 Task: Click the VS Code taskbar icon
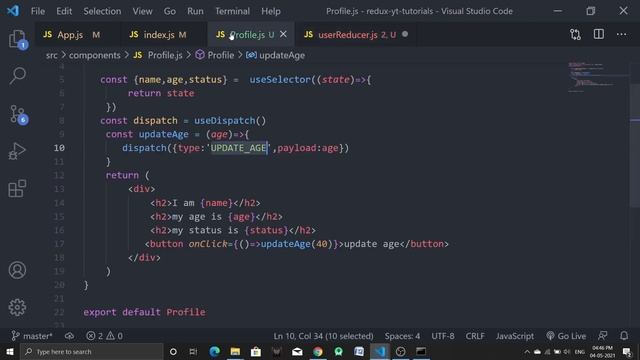point(380,351)
